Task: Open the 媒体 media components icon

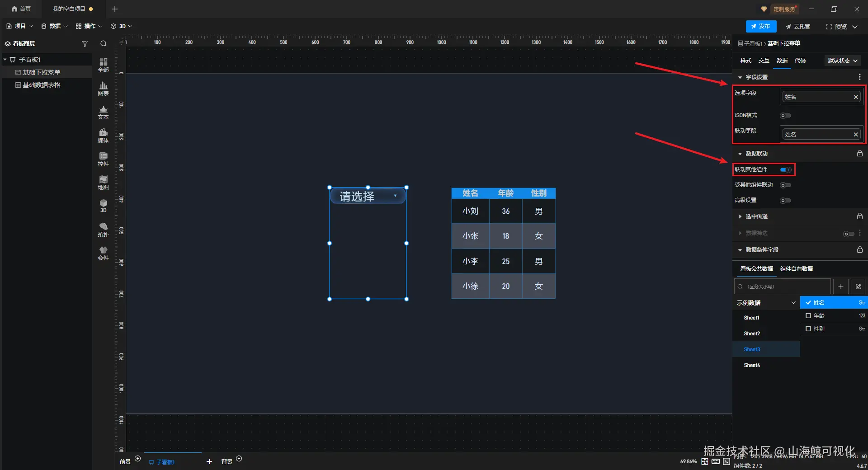Action: click(x=103, y=136)
